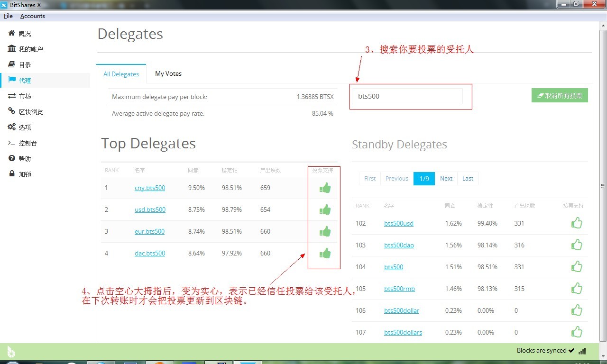The image size is (607, 364).
Task: Click the 1.36885 BTSX pay value
Action: click(315, 97)
